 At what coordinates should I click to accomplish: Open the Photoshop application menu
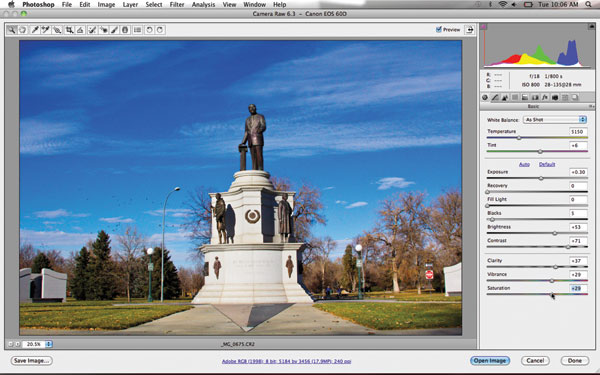coord(38,5)
